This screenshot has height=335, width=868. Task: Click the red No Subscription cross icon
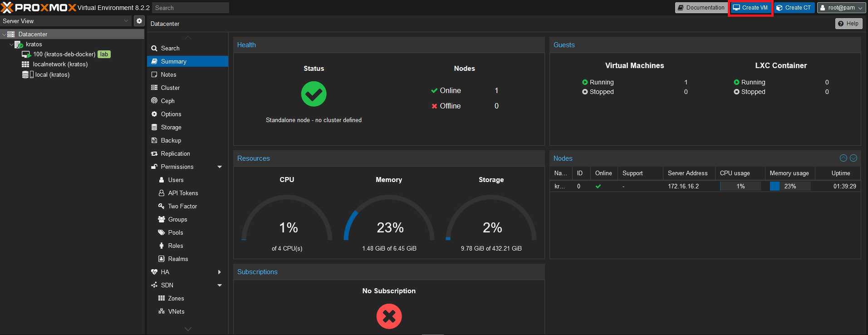[389, 316]
